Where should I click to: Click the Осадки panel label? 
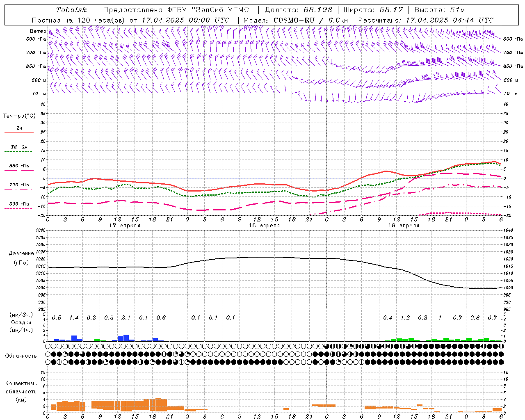21,322
